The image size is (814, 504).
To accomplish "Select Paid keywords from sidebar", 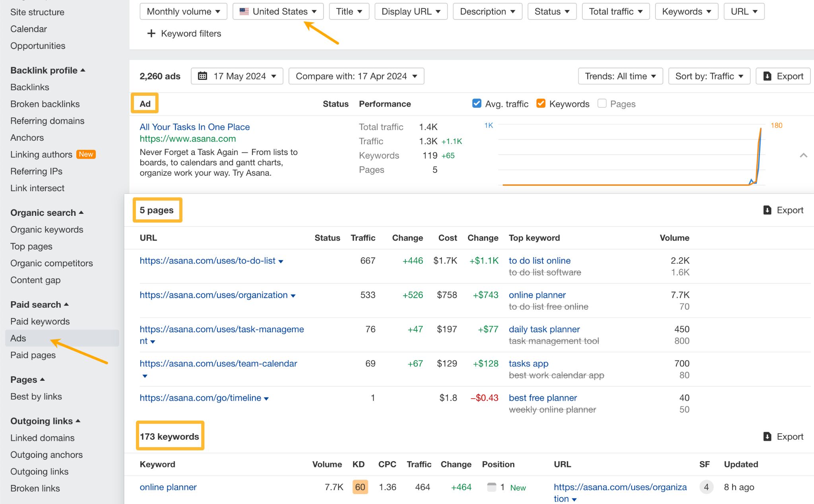I will (40, 321).
